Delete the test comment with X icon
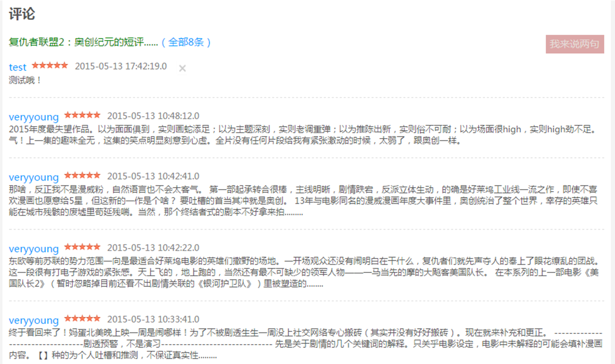Image resolution: width=615 pixels, height=364 pixels. click(x=182, y=68)
